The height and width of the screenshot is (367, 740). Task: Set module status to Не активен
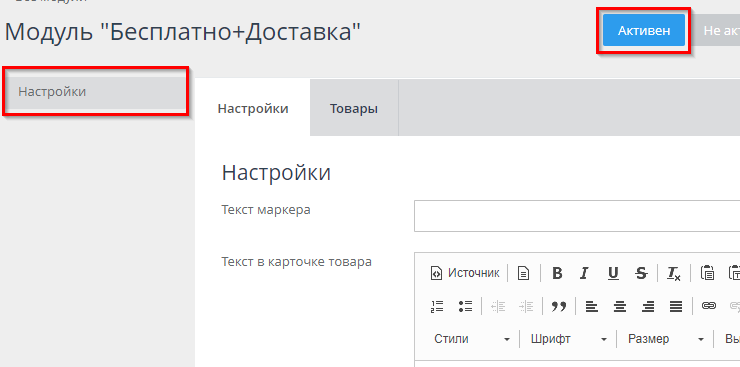(715, 30)
